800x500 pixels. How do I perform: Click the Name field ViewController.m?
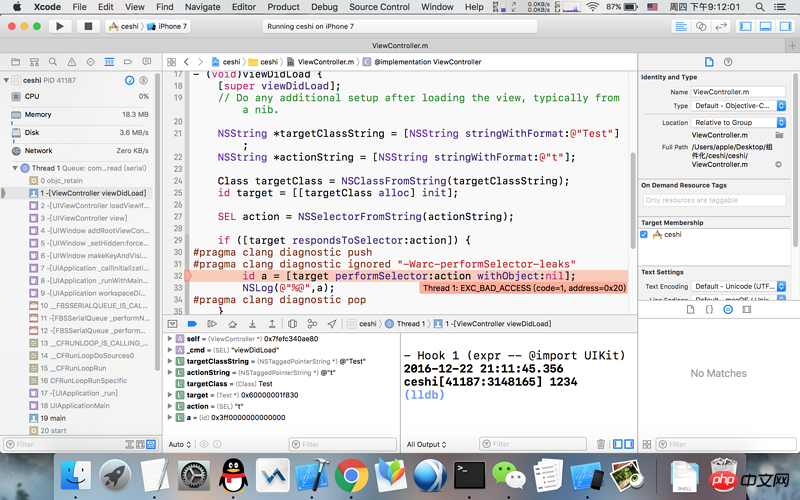click(x=740, y=92)
